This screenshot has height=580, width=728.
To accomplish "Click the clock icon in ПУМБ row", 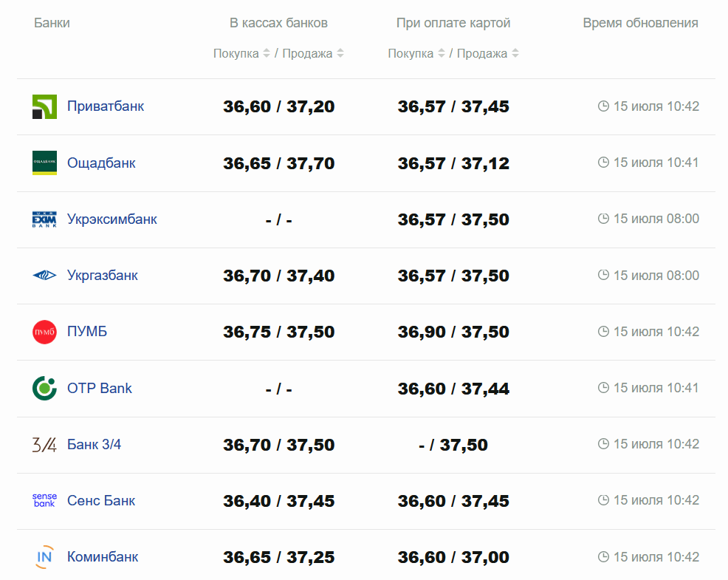I will point(603,332).
